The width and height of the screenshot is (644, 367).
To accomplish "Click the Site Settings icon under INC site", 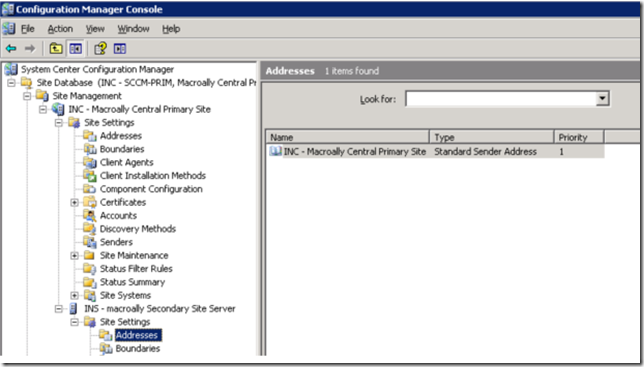I will click(x=74, y=122).
